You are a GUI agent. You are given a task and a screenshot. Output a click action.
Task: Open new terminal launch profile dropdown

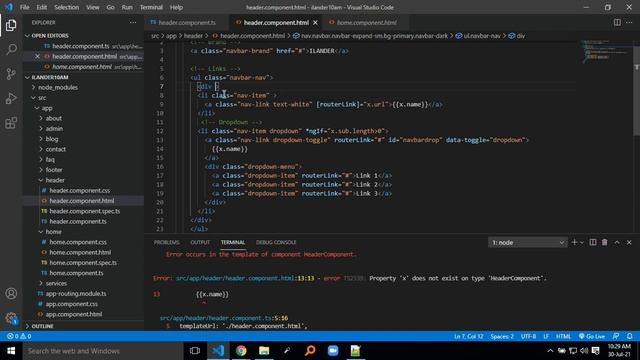pyautogui.click(x=582, y=242)
